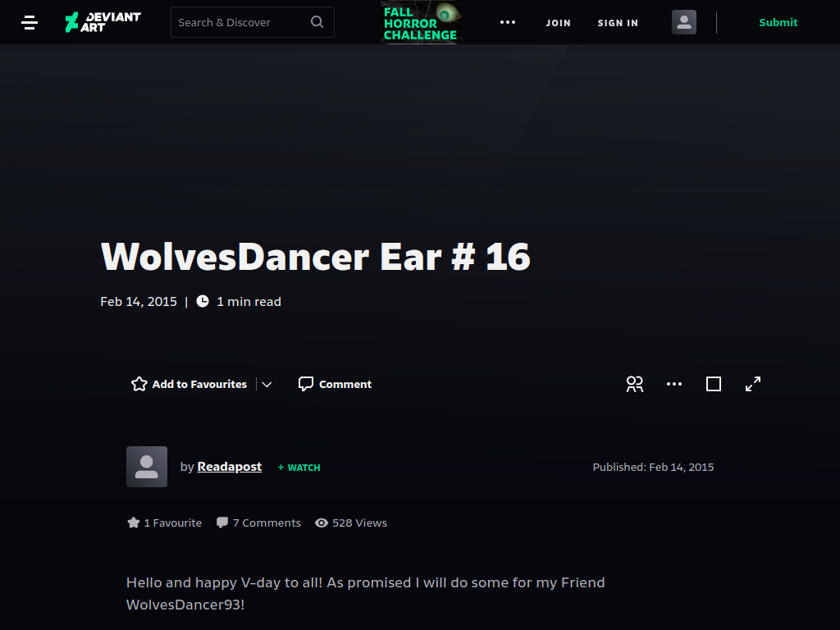The width and height of the screenshot is (840, 630).
Task: Click the Add to Favourites star icon
Action: (x=139, y=384)
